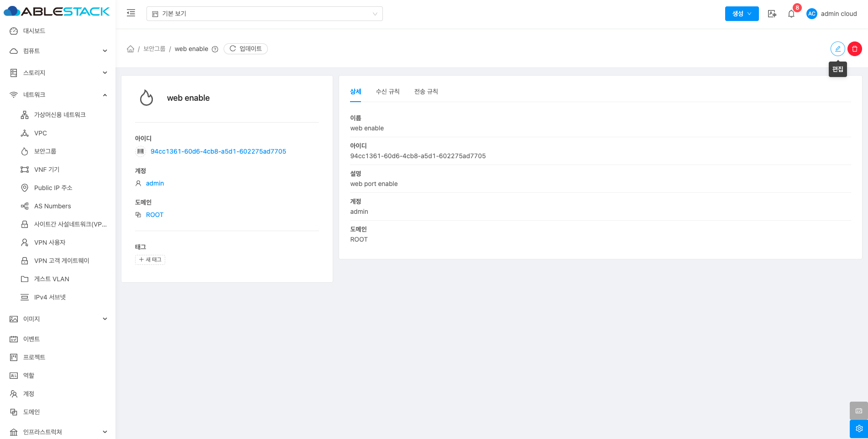
Task: Go to home via breadcrumb house icon
Action: [x=131, y=49]
